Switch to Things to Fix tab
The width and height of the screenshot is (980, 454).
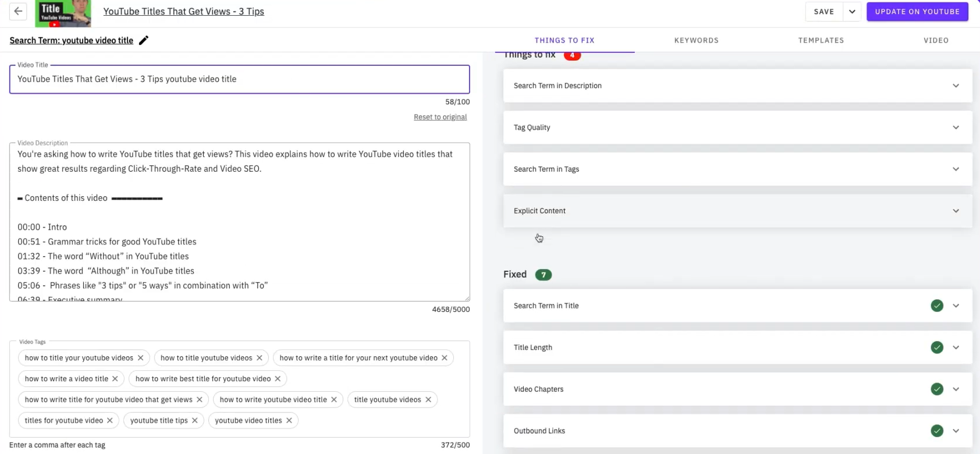[x=564, y=40]
